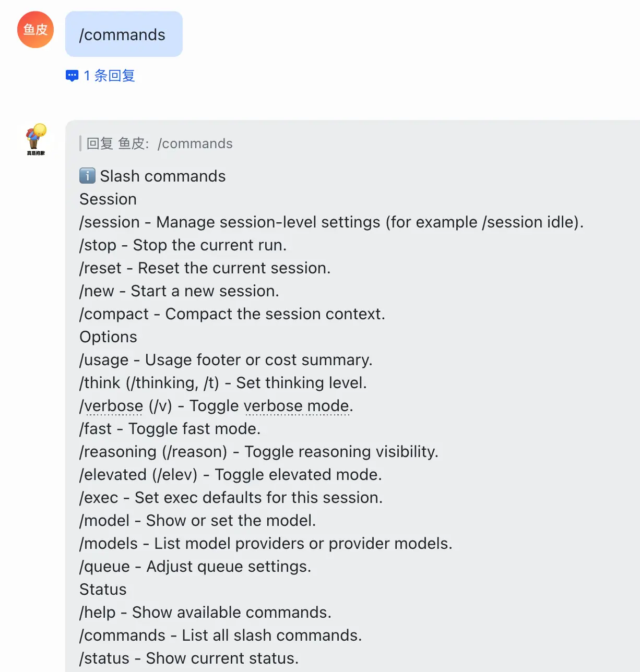Viewport: 640px width, 672px height.
Task: Click the /stop command line
Action: tap(183, 245)
